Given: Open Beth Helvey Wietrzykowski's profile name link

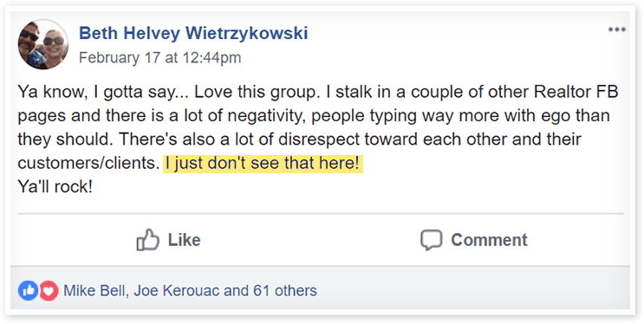Looking at the screenshot, I should pyautogui.click(x=193, y=33).
